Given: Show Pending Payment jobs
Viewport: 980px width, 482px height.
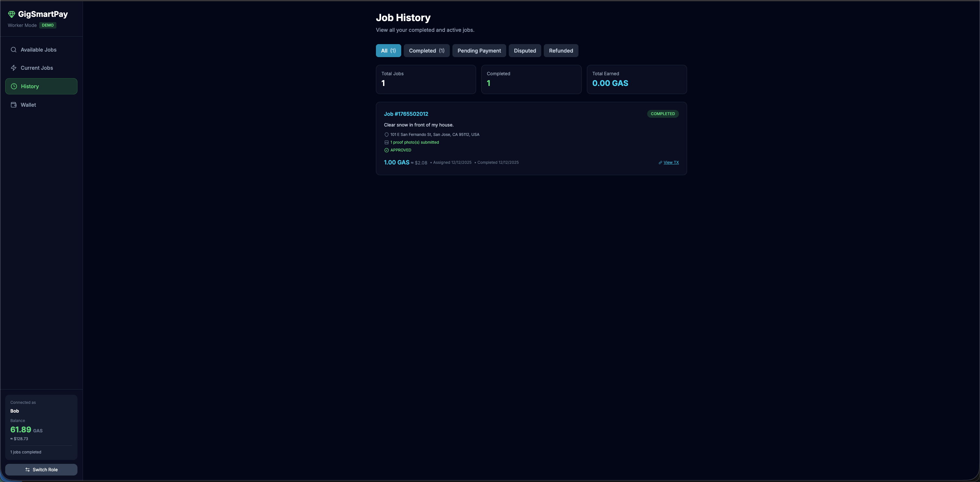Looking at the screenshot, I should click(x=479, y=51).
